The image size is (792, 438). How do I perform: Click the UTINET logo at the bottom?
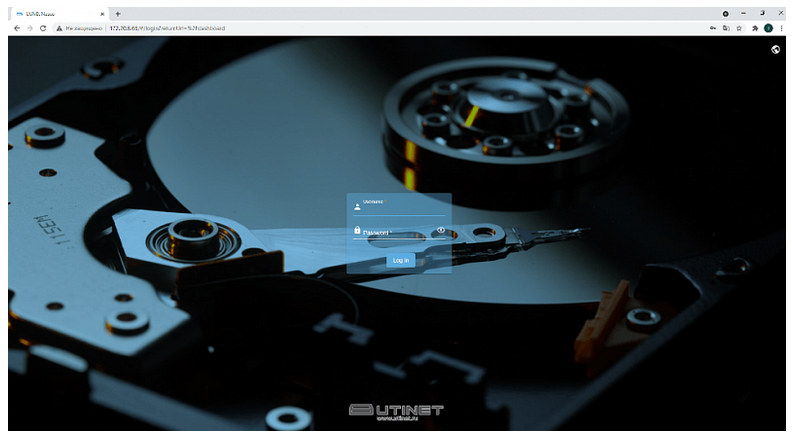395,411
